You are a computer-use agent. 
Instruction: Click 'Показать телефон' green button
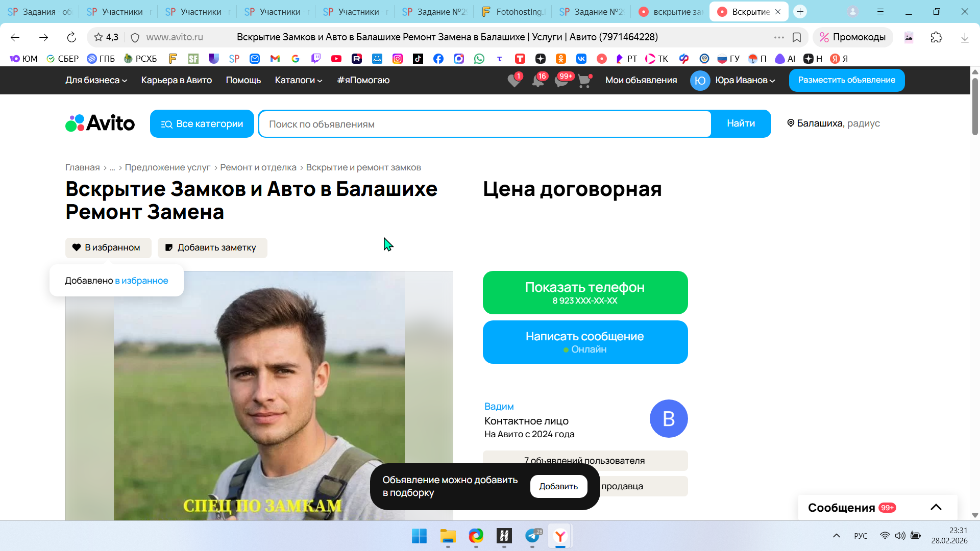(585, 292)
